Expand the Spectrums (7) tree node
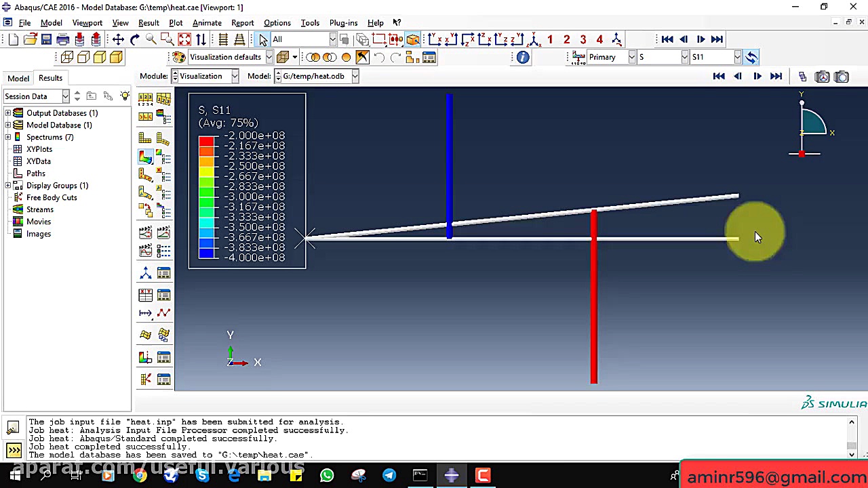Screen dimensions: 868x488 coord(8,138)
